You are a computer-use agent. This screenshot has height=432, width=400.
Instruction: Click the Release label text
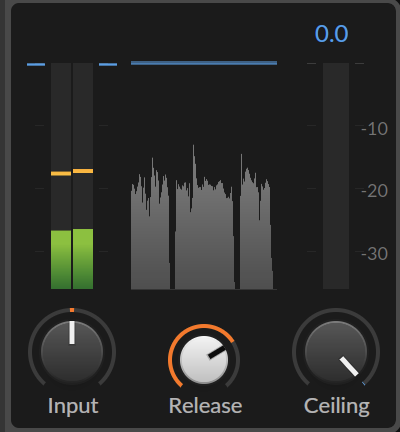pyautogui.click(x=205, y=406)
